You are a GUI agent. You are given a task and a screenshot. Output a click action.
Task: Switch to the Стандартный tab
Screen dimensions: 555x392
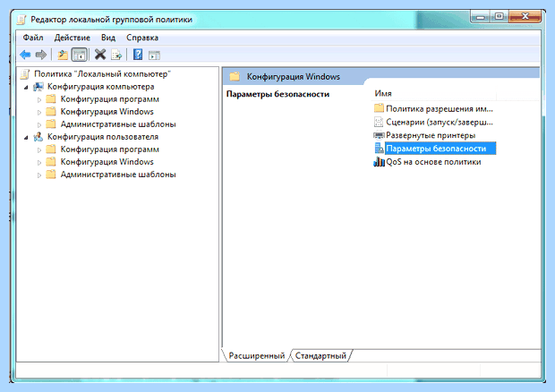(x=320, y=355)
